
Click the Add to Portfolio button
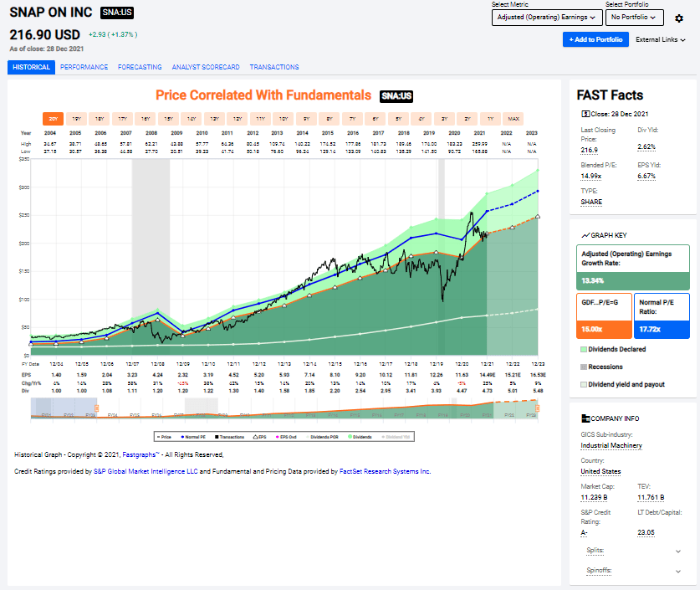coord(595,39)
